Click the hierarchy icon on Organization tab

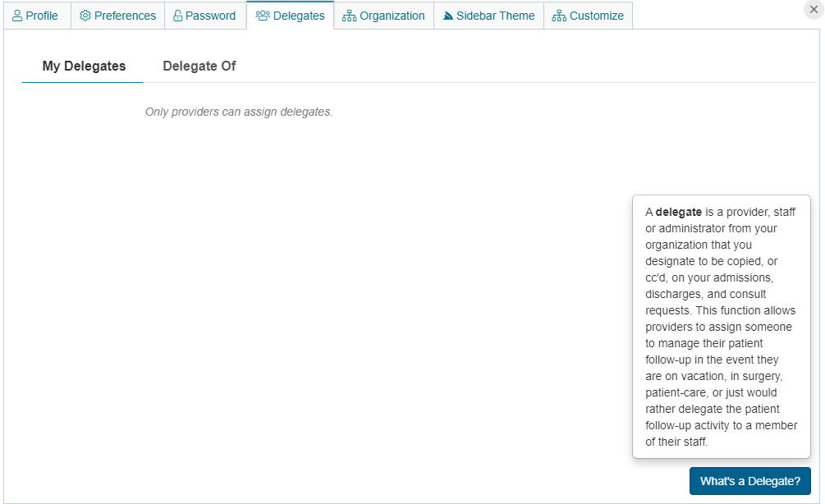350,16
